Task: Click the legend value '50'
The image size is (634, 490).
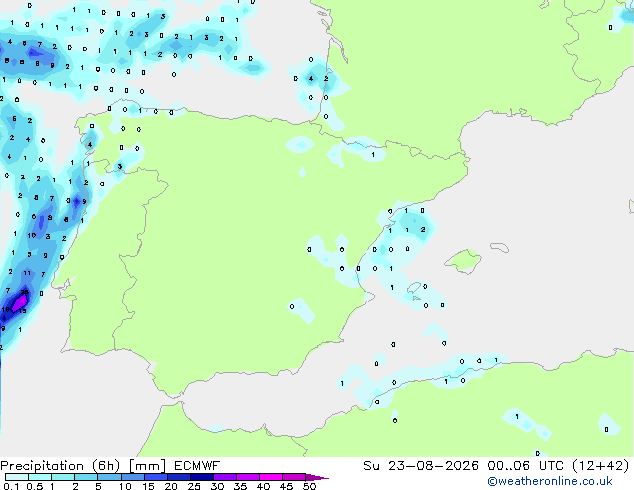Action: click(x=309, y=486)
